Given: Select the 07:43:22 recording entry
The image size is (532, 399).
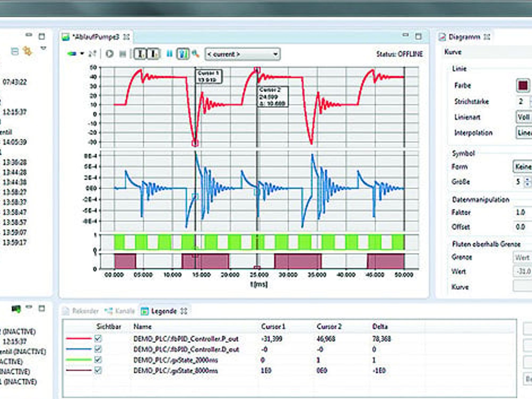Looking at the screenshot, I should coord(15,82).
